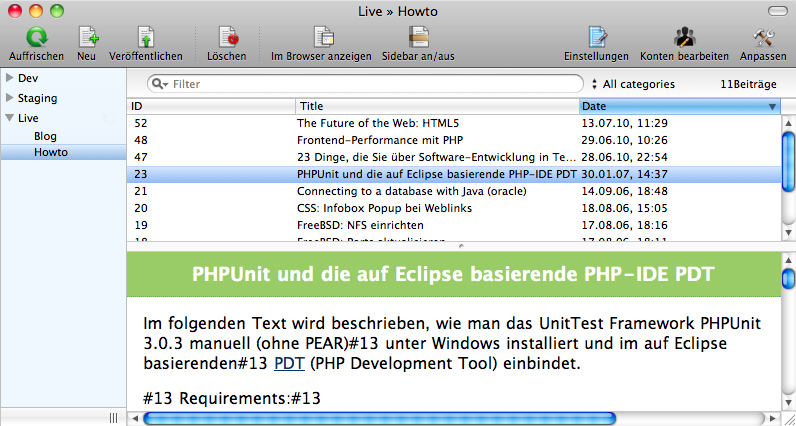This screenshot has width=796, height=426.
Task: Open Einstellungen settings icon
Action: [598, 37]
